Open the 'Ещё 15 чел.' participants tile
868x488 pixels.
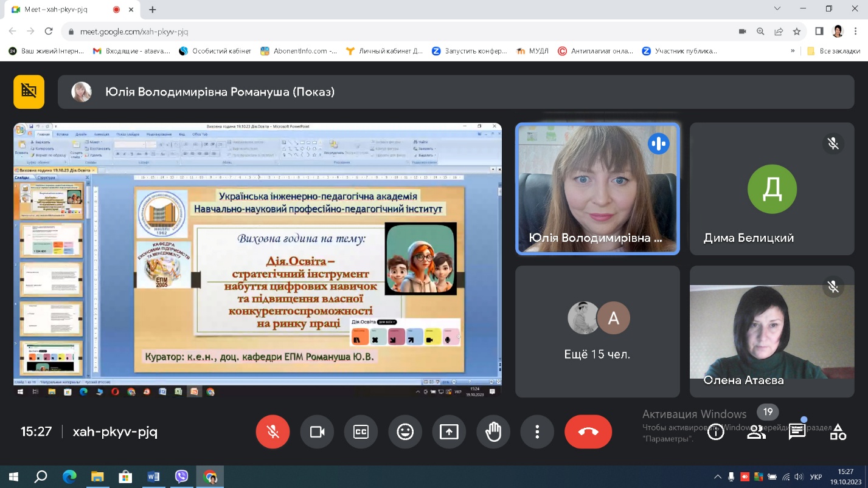point(597,331)
